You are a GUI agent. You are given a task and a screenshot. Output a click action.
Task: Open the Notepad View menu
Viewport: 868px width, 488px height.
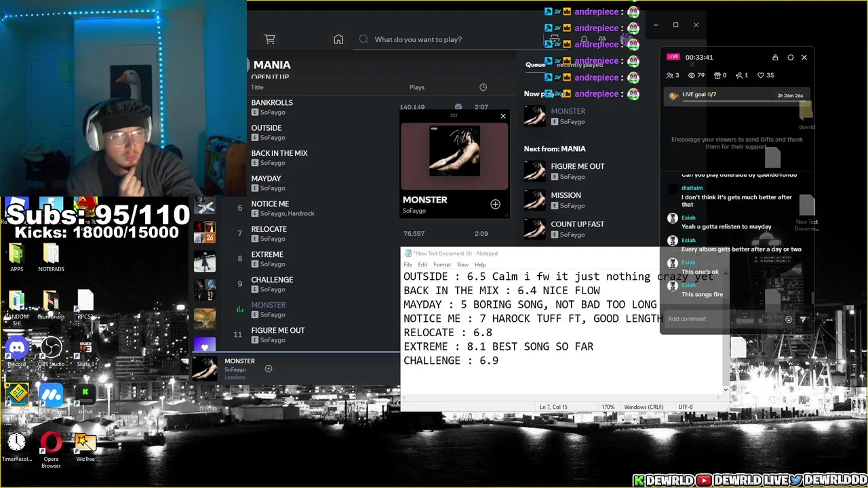(x=462, y=265)
